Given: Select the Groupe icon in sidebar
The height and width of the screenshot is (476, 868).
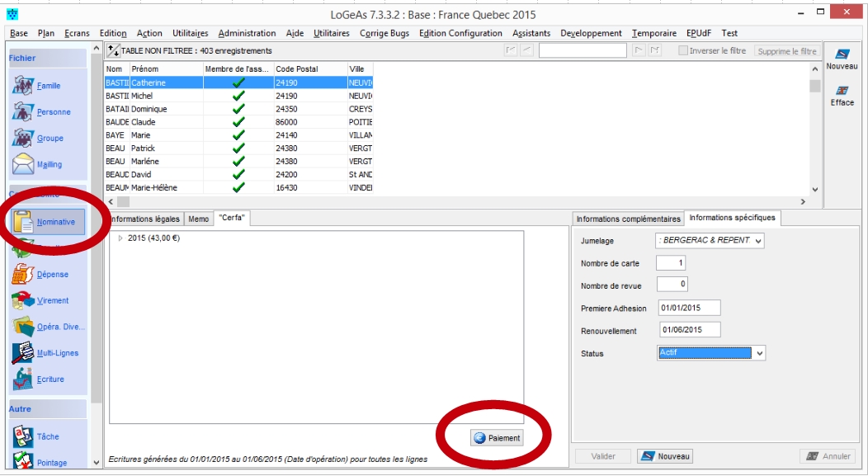Looking at the screenshot, I should pos(23,139).
